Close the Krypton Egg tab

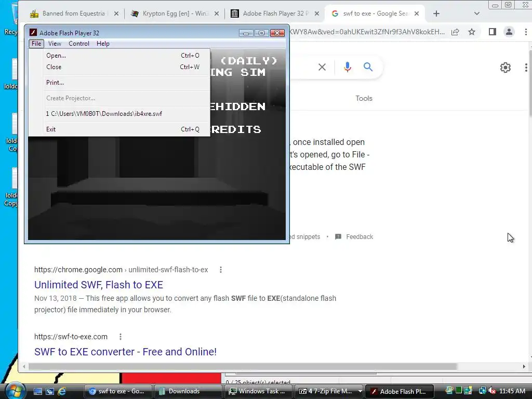(217, 14)
